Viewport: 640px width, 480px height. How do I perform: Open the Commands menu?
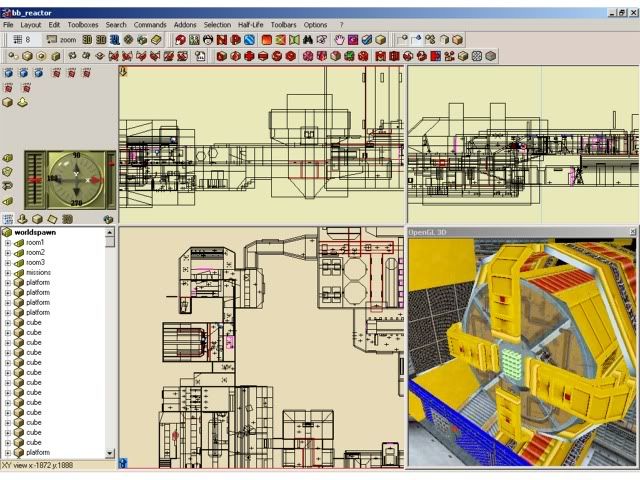[x=150, y=24]
